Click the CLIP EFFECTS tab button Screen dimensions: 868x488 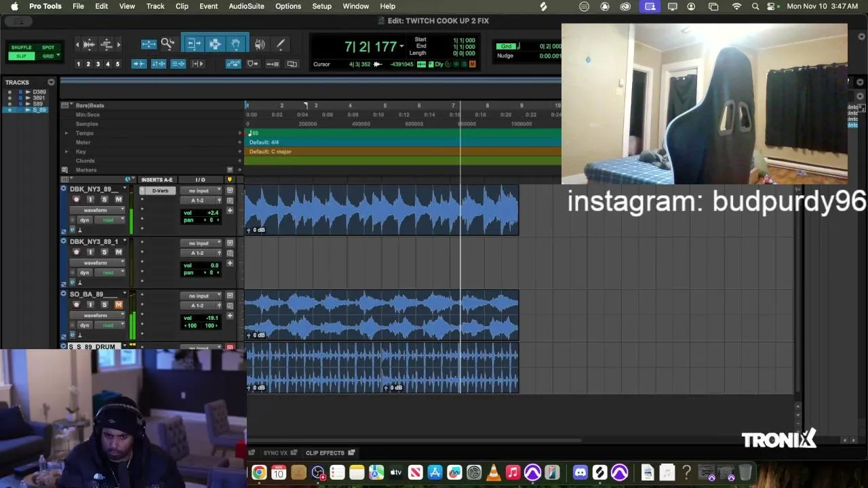(330, 453)
